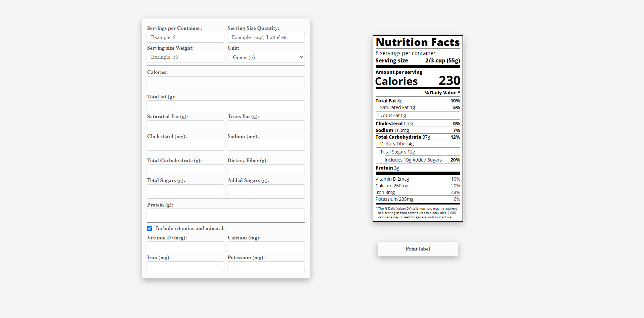Image resolution: width=644 pixels, height=318 pixels.
Task: Select the Vitamin D (mcg) field
Action: point(185,247)
